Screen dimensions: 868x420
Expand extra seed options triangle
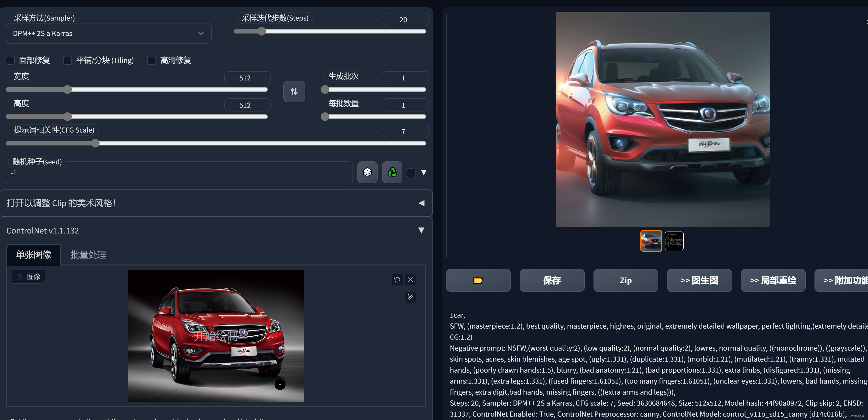(424, 173)
